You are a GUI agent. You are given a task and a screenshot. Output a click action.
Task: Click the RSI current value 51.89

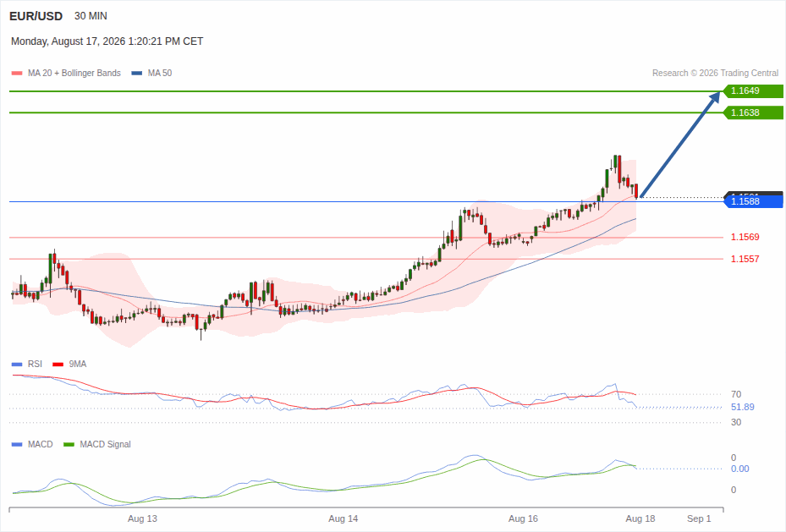742,408
